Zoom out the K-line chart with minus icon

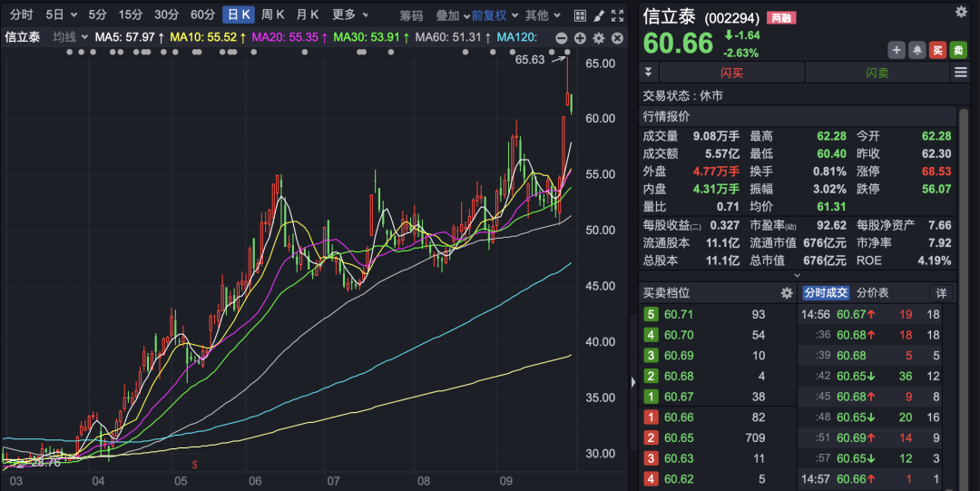(561, 37)
